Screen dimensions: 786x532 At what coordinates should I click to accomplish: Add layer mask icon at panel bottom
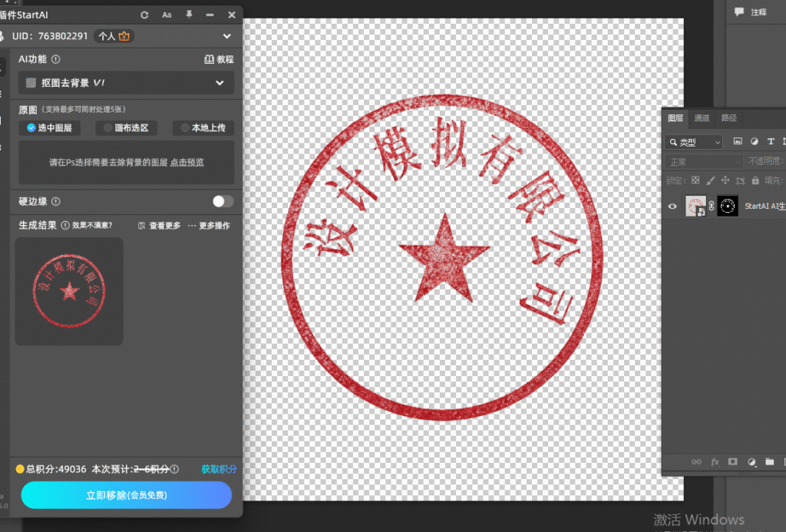tap(733, 462)
